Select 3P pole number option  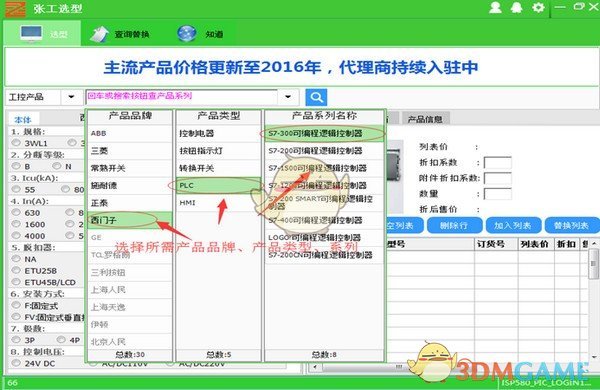[x=16, y=339]
